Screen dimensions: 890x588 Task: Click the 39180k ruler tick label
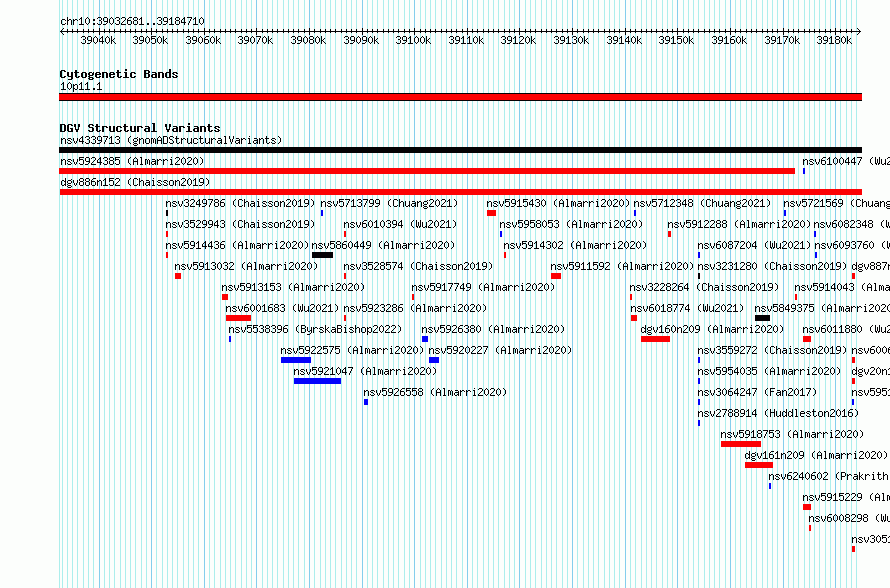(x=834, y=40)
